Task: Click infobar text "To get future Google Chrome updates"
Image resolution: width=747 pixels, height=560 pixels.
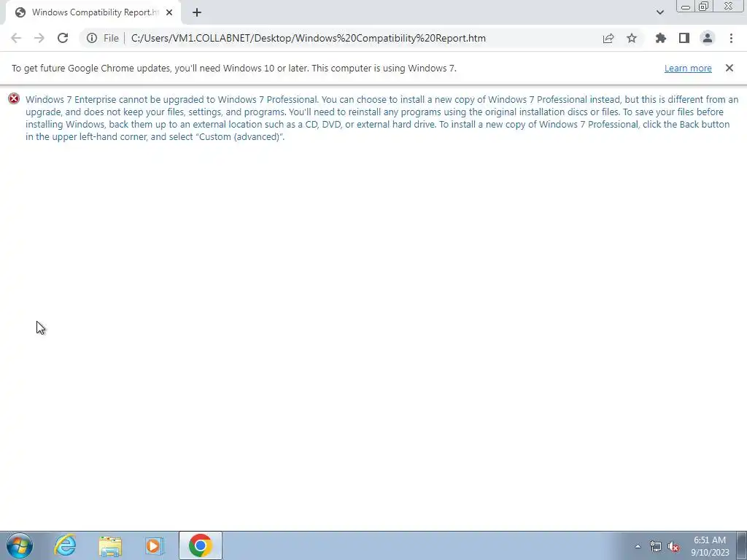Action: [x=91, y=68]
